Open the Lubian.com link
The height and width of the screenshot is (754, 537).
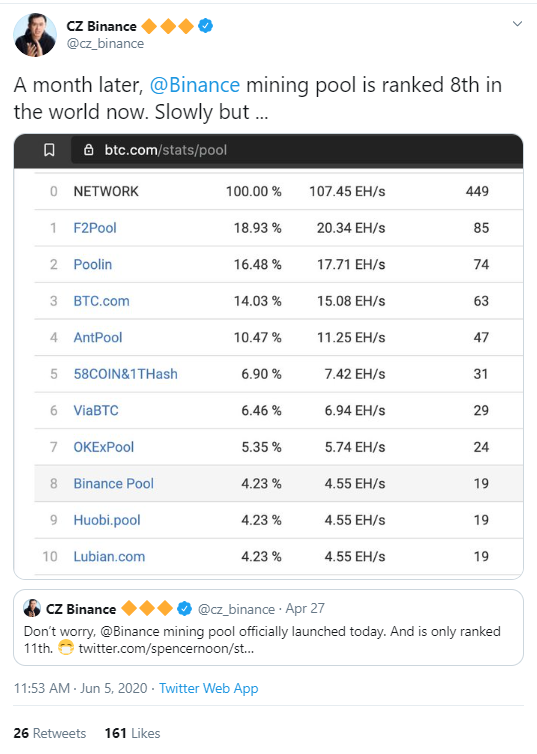(109, 557)
